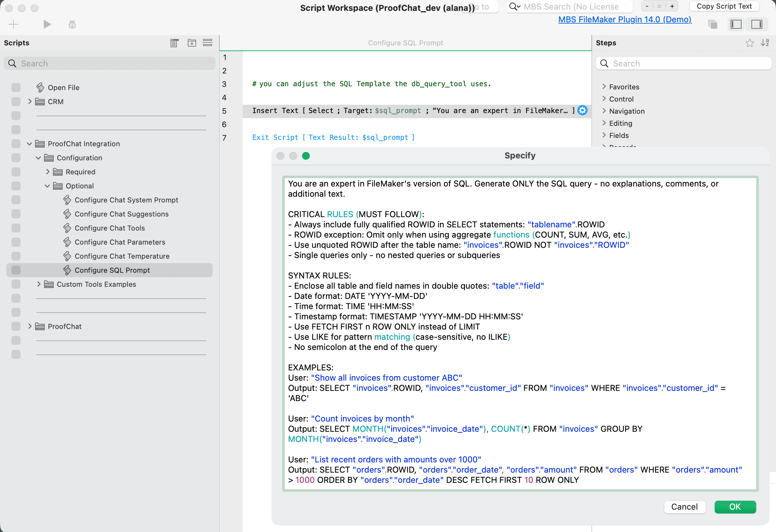Click OK in the Specify dialog

coord(735,507)
